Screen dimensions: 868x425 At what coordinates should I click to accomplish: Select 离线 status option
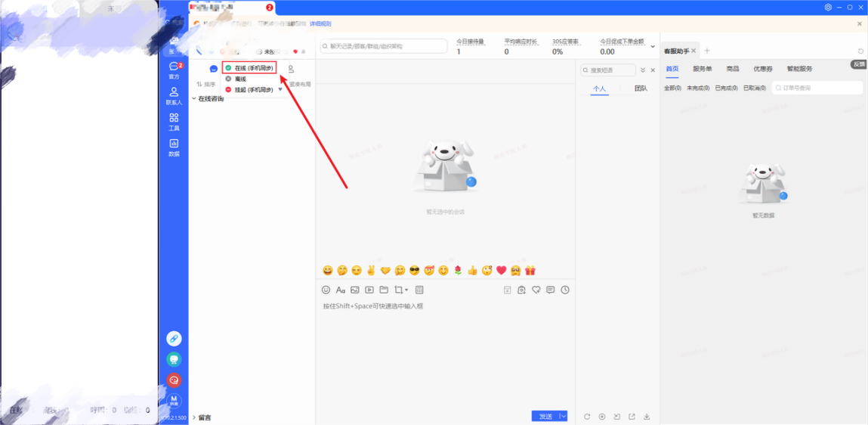pos(240,79)
